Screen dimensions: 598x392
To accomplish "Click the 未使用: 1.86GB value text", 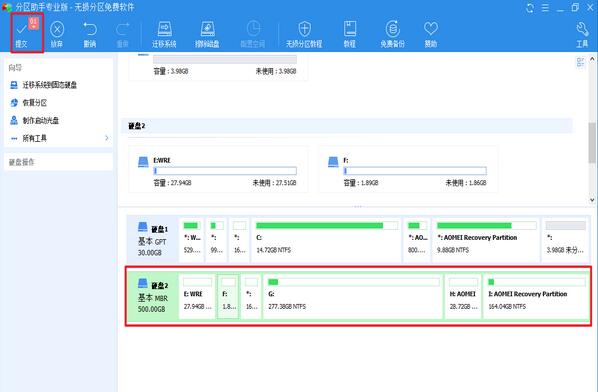I will 466,183.
